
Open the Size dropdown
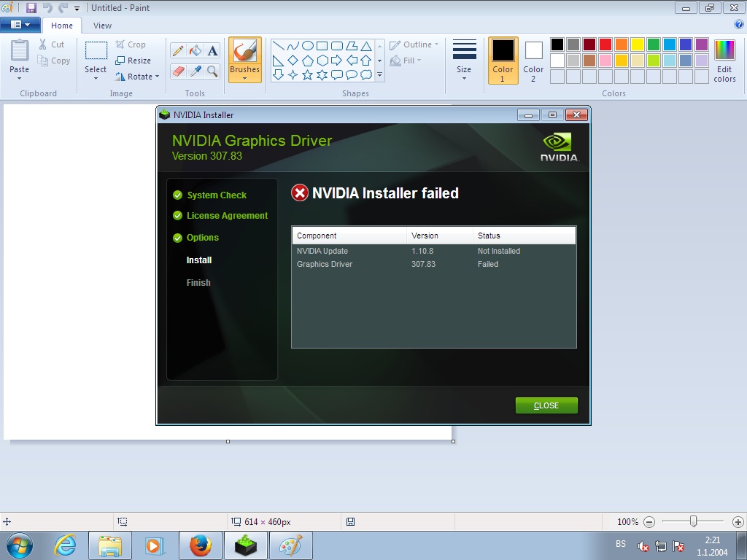464,60
